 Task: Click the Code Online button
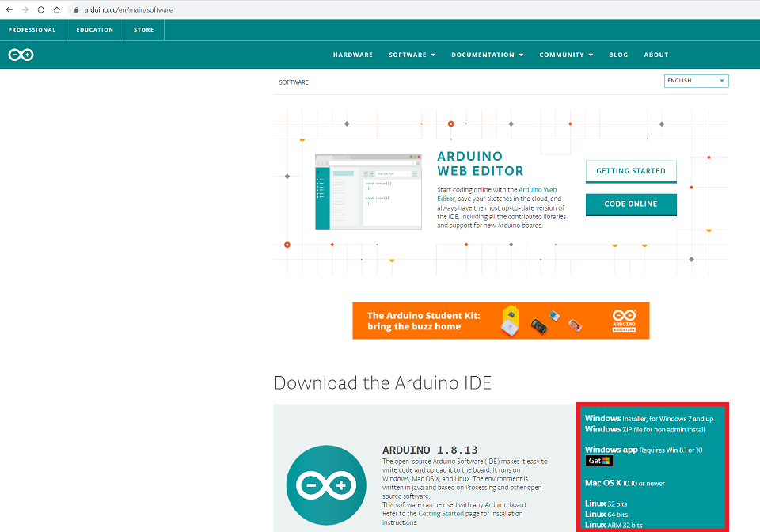pos(631,204)
